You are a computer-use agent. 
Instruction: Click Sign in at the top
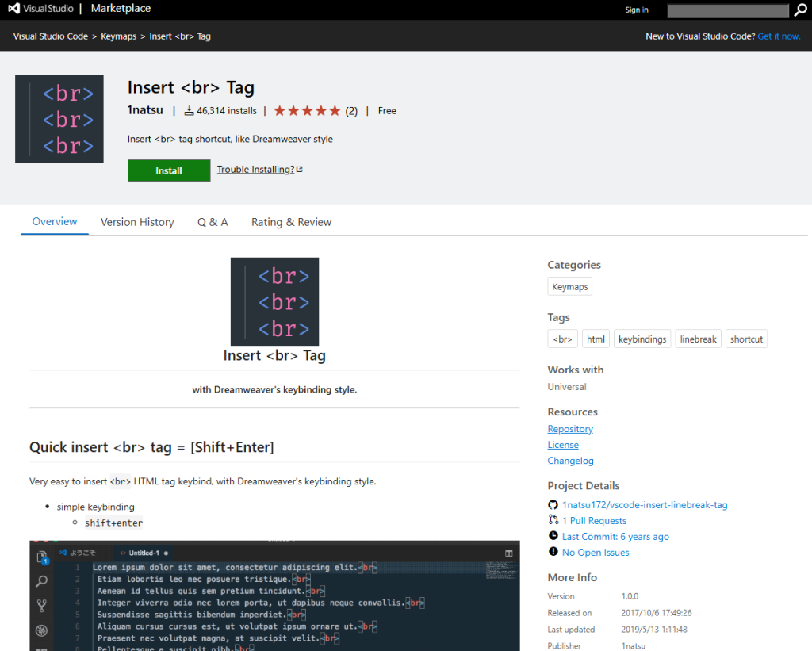[637, 10]
